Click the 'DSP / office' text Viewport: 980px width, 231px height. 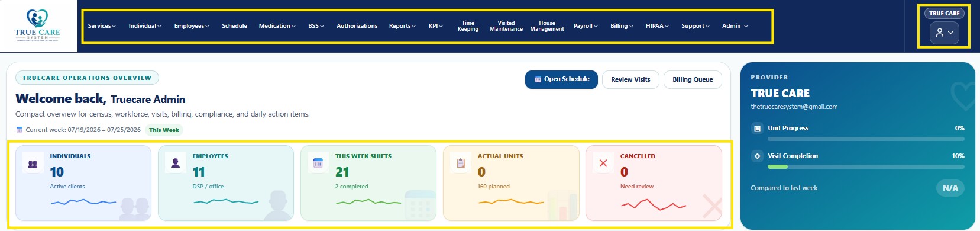(x=208, y=187)
